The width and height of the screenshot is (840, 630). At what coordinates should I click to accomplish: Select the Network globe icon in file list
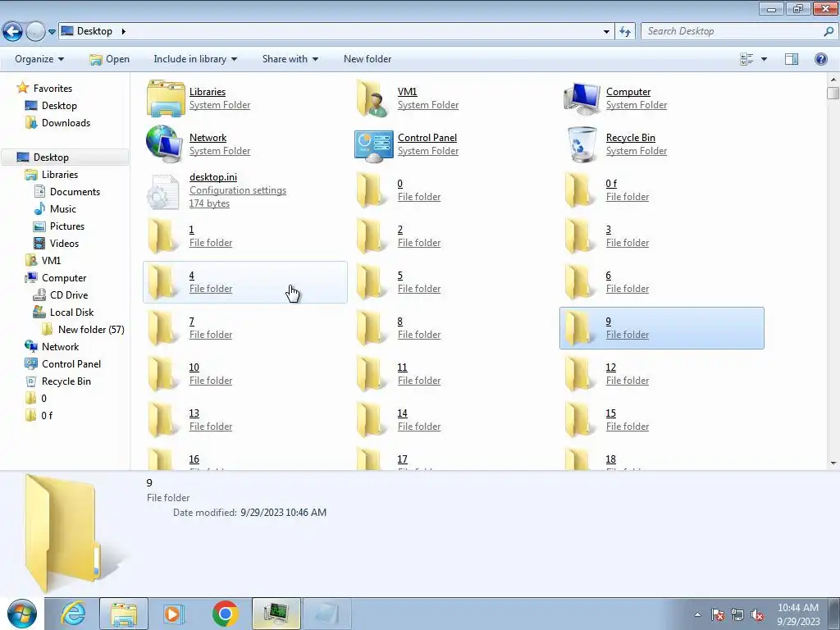[164, 144]
